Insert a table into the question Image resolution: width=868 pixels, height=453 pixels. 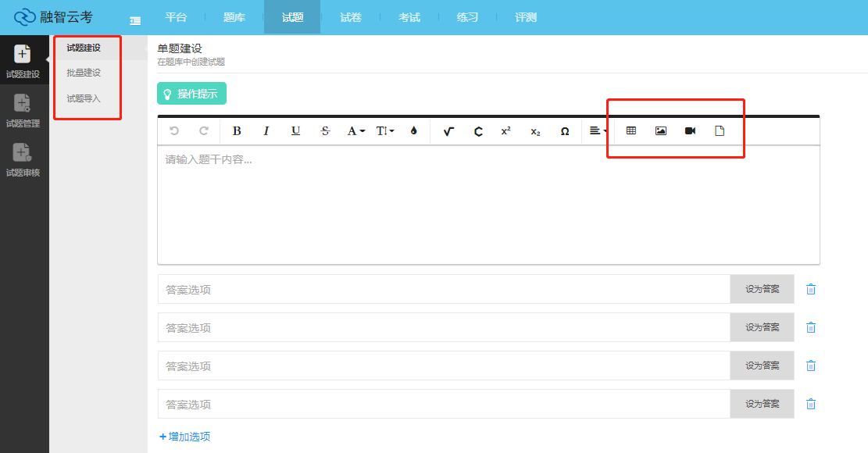click(631, 131)
